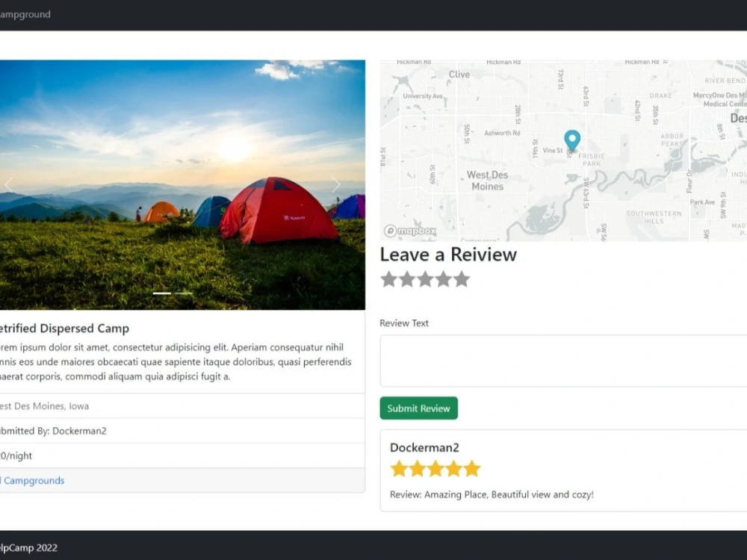Viewport: 747px width, 560px height.
Task: Click the first carousel slide indicator
Action: [162, 293]
